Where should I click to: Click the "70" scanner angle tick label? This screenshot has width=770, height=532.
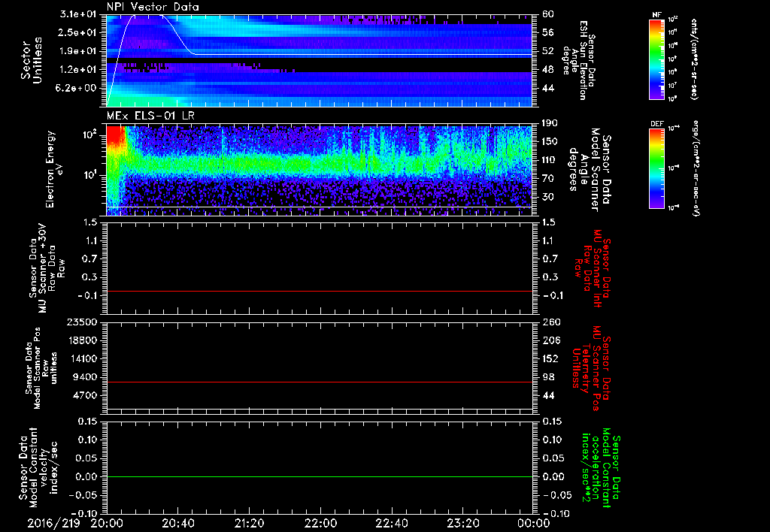(x=548, y=179)
